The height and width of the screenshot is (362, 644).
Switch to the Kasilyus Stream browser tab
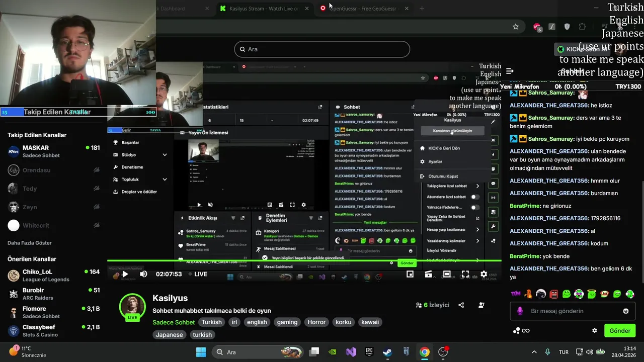[264, 9]
